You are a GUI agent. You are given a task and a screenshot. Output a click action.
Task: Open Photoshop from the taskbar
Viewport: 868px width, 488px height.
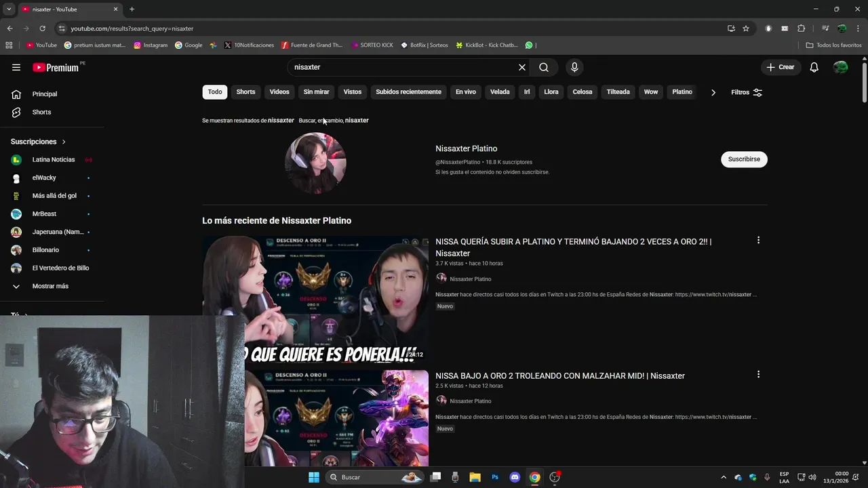coord(495,477)
